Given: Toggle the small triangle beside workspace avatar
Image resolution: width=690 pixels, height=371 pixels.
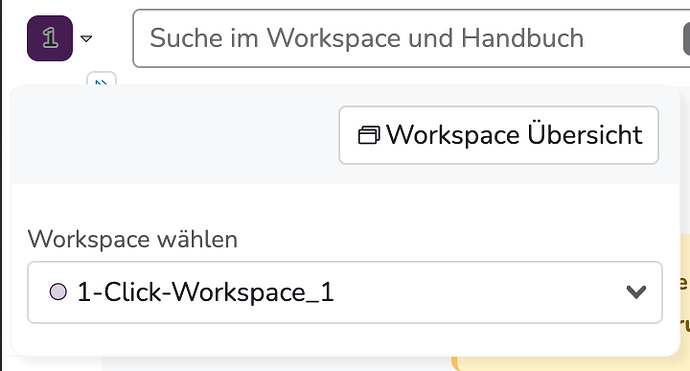Looking at the screenshot, I should pyautogui.click(x=86, y=39).
